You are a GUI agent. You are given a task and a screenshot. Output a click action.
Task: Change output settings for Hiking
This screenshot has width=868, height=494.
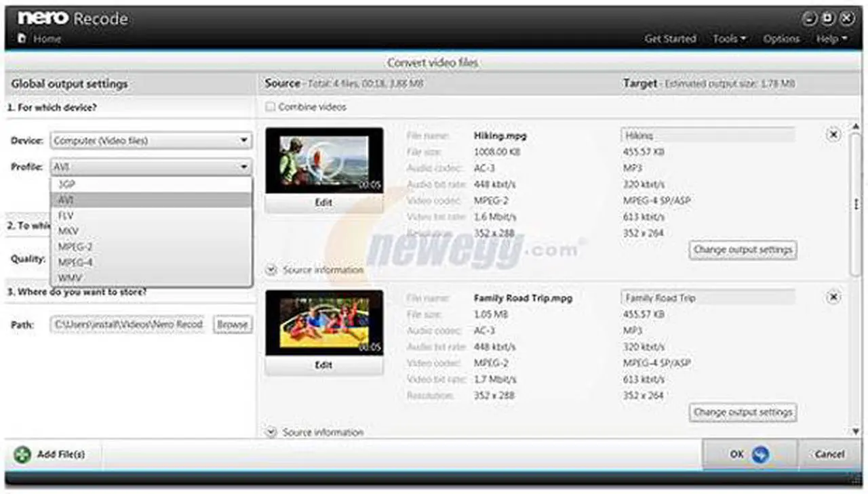[x=743, y=249]
